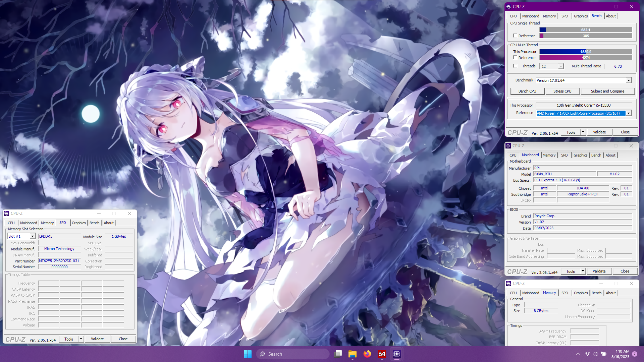Open CPU tab in Mainboard window
The image size is (644, 362).
[x=513, y=155]
